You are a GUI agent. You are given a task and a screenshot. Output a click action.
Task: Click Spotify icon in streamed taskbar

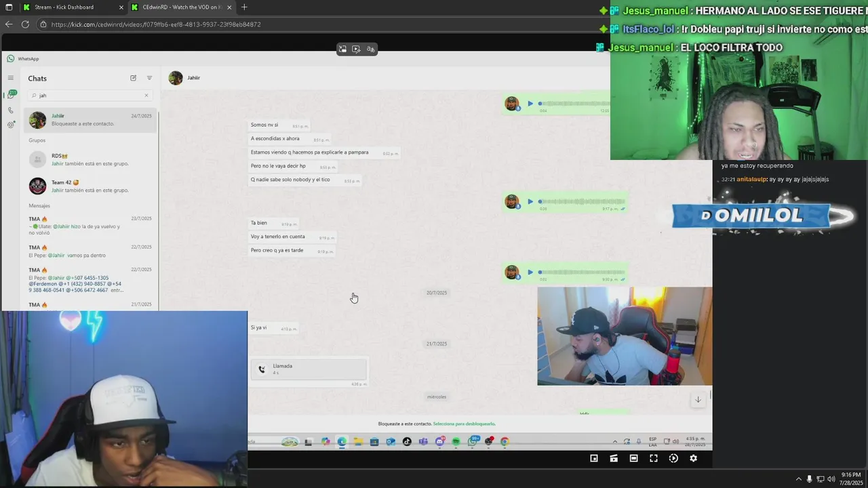tap(456, 441)
